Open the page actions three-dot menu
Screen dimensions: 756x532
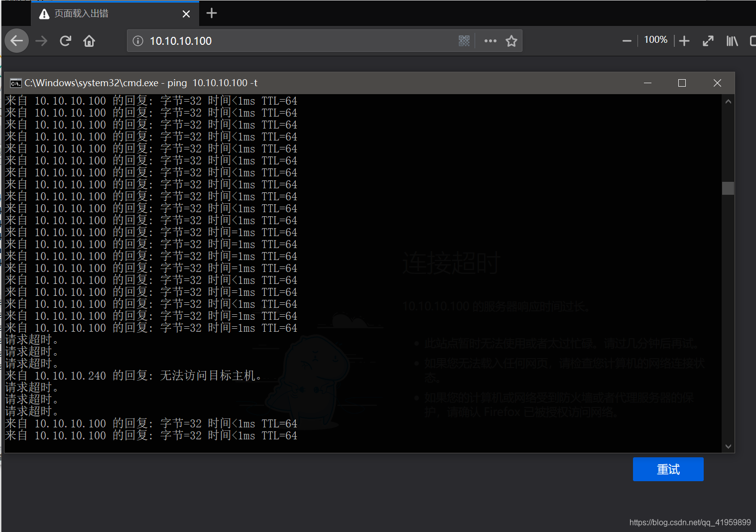491,41
